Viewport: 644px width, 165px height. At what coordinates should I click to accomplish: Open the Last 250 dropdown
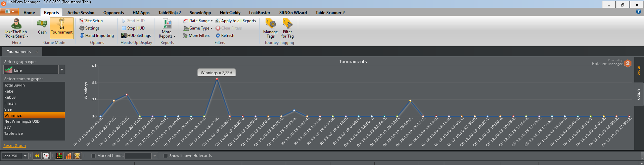[x=25, y=156]
